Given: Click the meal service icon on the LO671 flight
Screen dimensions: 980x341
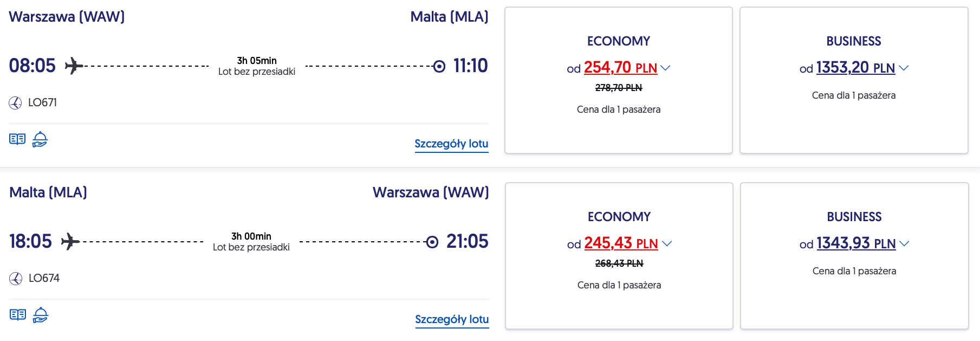Looking at the screenshot, I should pyautogui.click(x=40, y=139).
